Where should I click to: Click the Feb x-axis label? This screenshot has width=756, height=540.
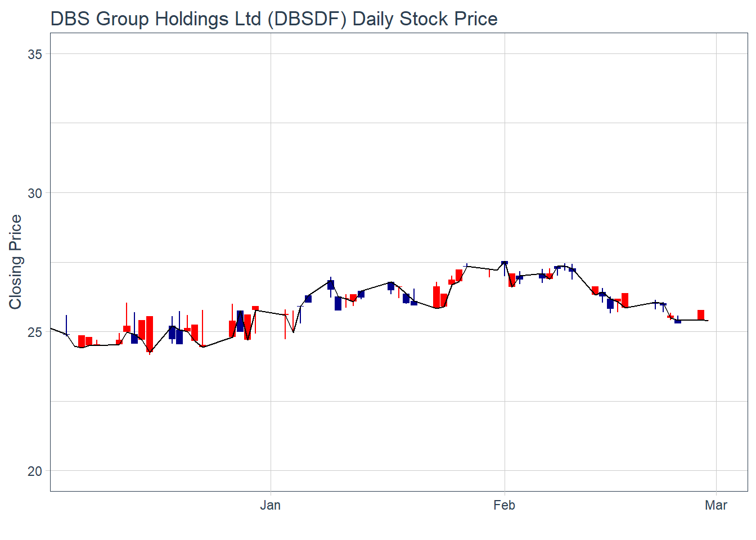click(504, 505)
